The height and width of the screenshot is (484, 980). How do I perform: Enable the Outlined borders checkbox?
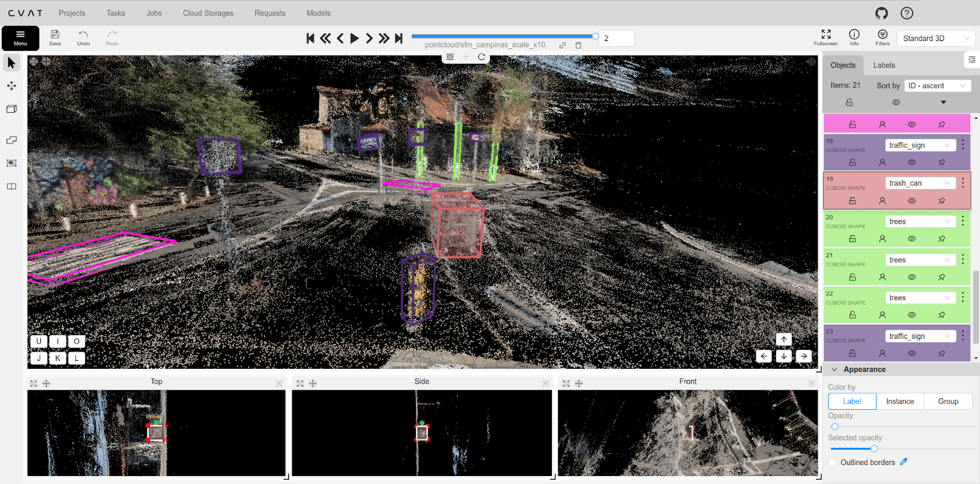click(x=832, y=463)
